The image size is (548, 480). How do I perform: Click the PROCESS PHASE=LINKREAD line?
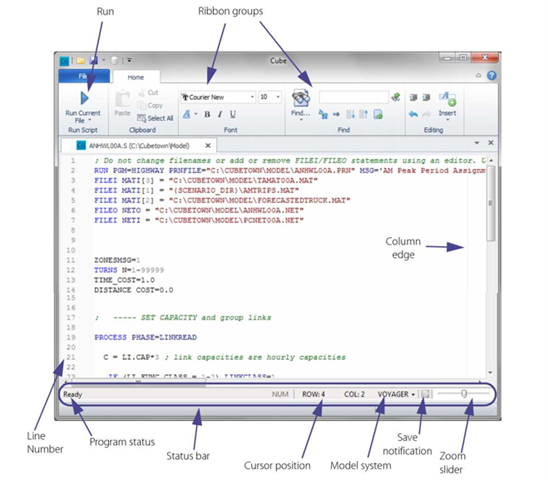[x=145, y=337]
